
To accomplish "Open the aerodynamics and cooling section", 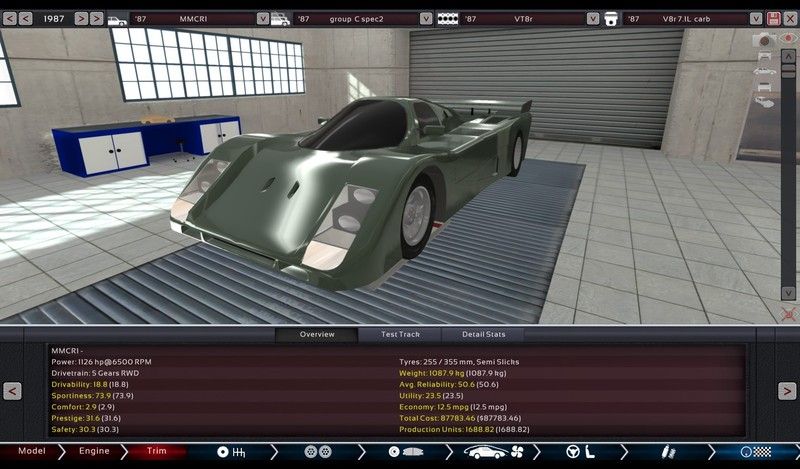I will 493,452.
